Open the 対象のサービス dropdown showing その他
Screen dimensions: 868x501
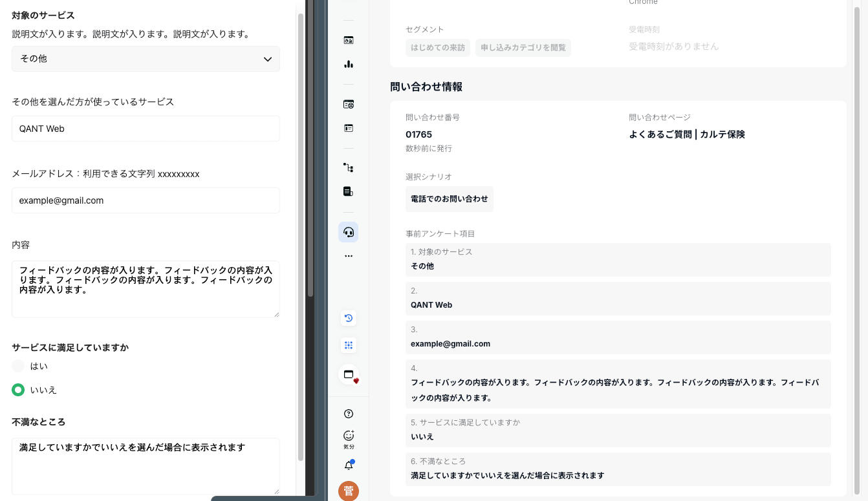[x=146, y=59]
